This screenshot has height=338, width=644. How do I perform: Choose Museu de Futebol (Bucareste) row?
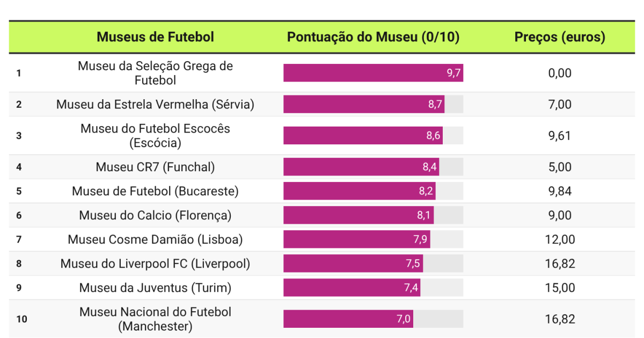point(155,191)
